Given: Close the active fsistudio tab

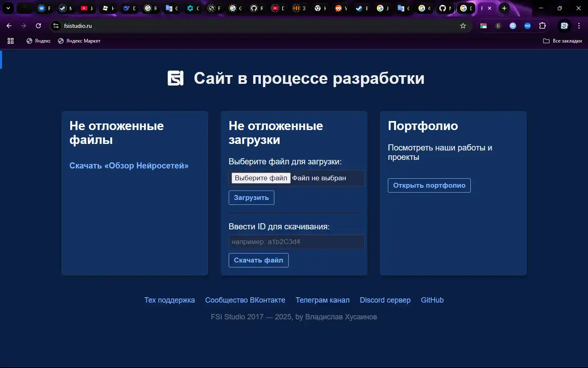Looking at the screenshot, I should (490, 8).
